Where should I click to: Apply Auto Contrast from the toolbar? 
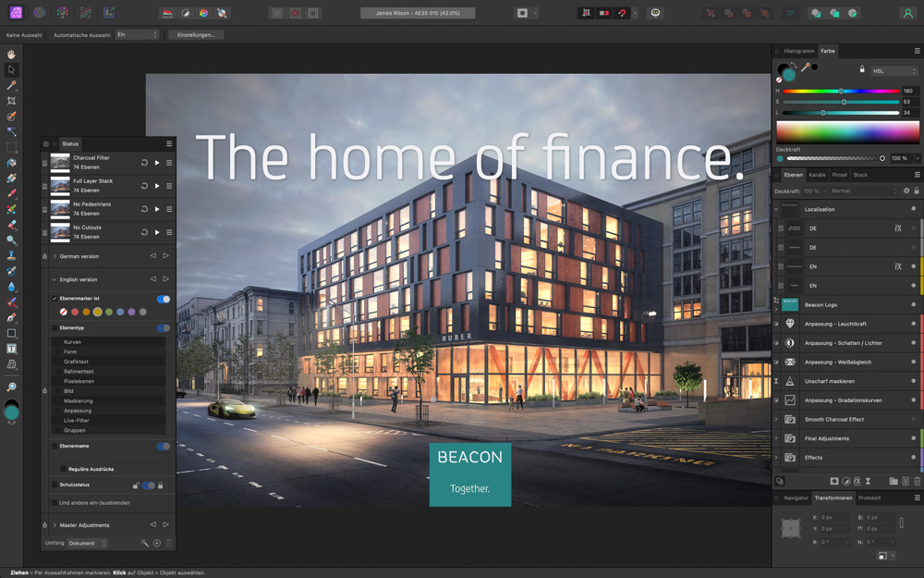(x=186, y=13)
